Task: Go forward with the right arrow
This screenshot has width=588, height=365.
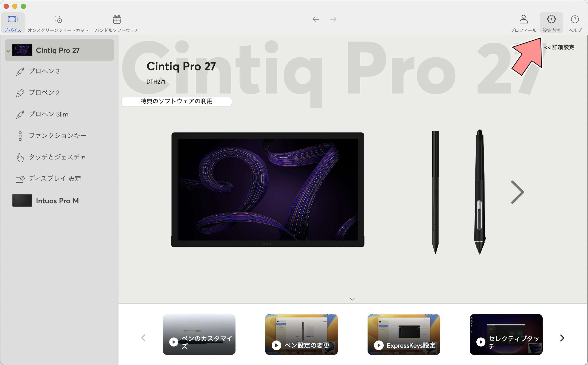Action: (x=333, y=19)
